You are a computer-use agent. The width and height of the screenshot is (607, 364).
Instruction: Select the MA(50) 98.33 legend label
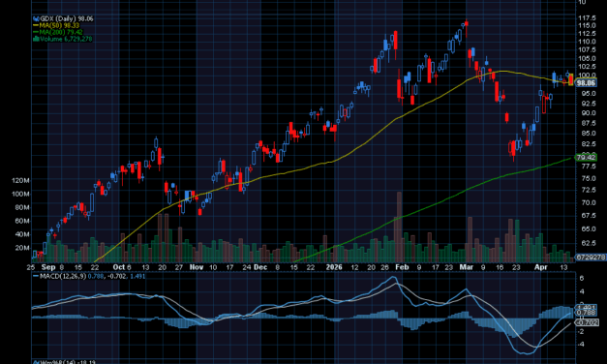click(x=59, y=25)
